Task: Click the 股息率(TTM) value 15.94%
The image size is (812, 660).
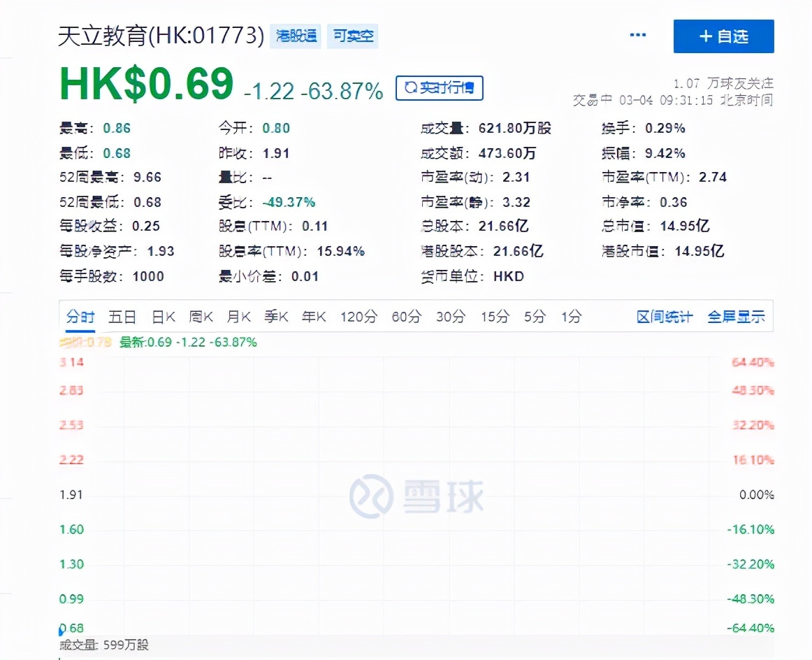Action: (341, 251)
